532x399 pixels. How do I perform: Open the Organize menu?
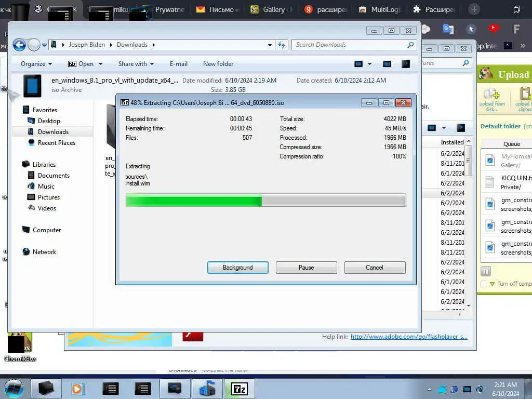[x=36, y=64]
